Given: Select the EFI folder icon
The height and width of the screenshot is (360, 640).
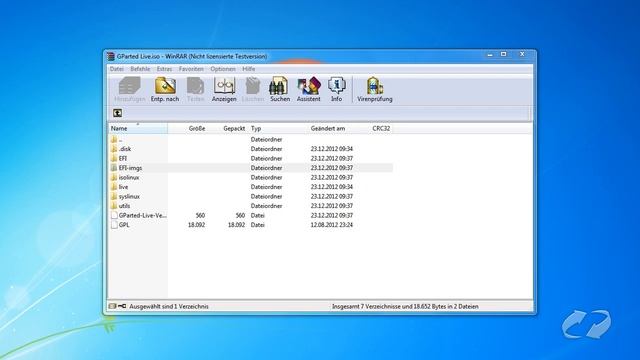Looking at the screenshot, I should click(x=114, y=158).
